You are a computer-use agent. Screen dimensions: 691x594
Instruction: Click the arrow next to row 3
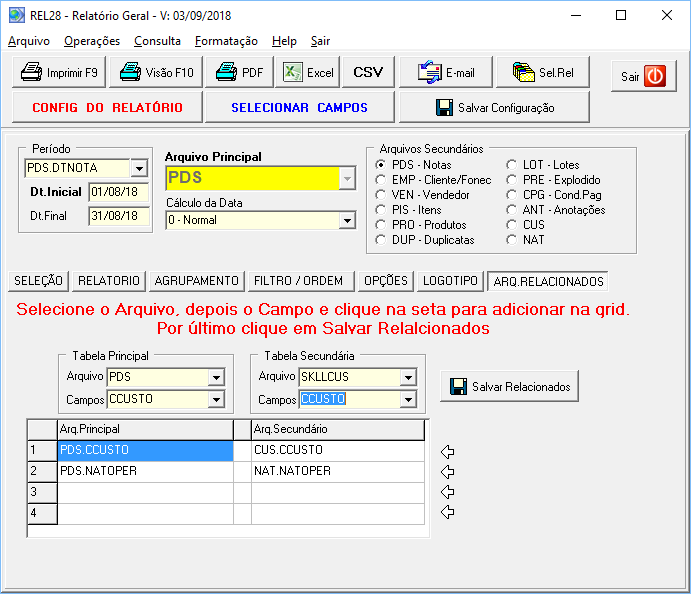point(447,492)
